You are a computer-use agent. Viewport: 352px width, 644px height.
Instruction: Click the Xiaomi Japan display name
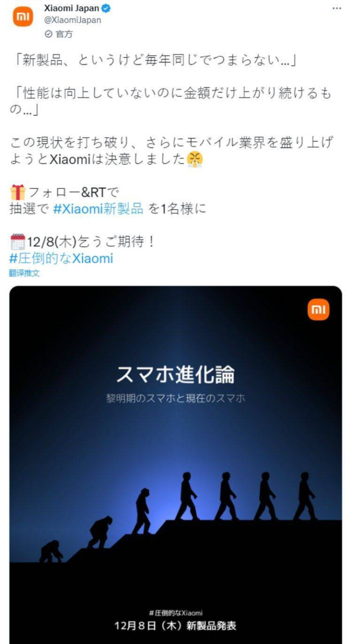(71, 8)
